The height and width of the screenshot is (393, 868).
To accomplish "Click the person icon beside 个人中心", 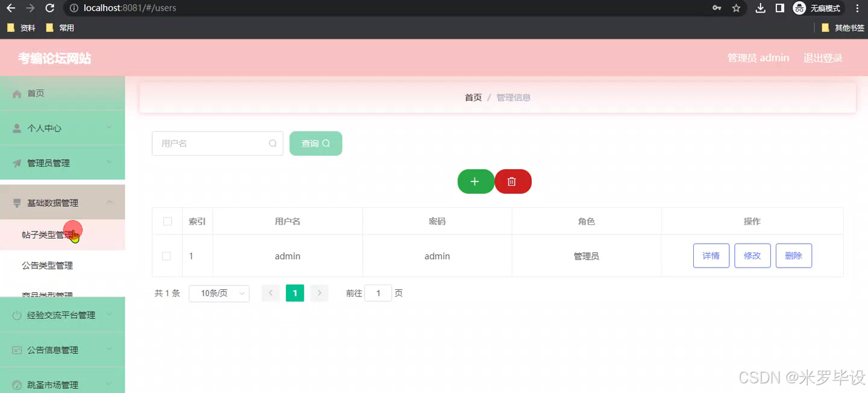I will tap(17, 128).
